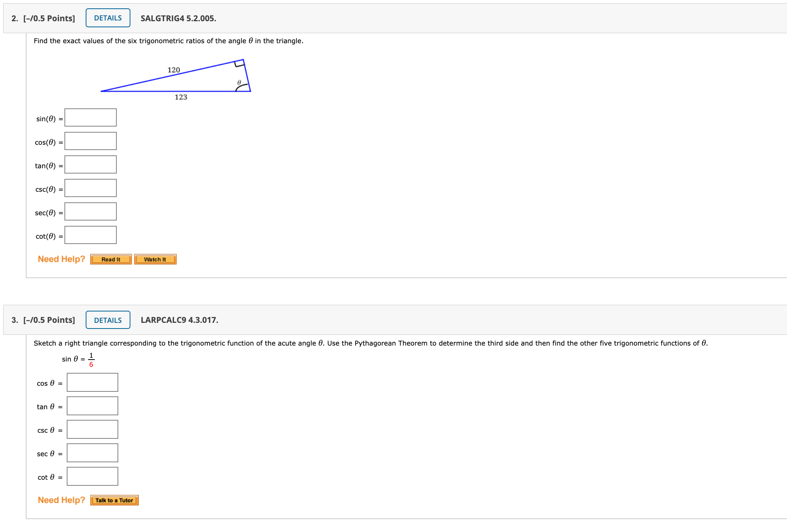Click the csc θ answer field for question 3

point(92,429)
